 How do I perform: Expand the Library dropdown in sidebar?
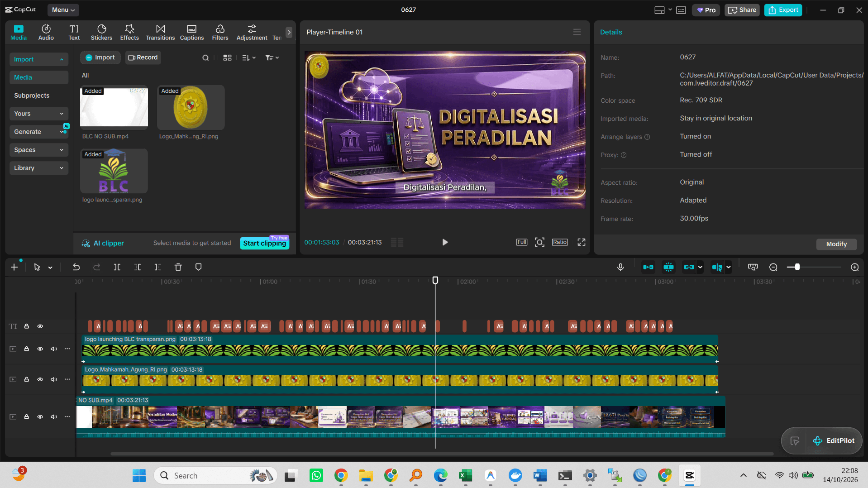pos(38,168)
